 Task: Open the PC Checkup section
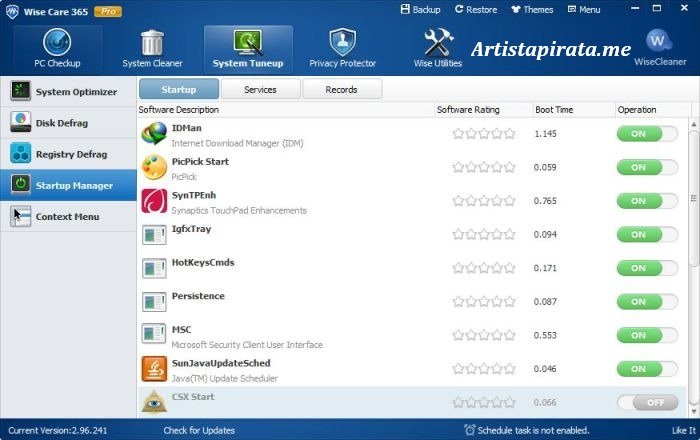pos(58,49)
